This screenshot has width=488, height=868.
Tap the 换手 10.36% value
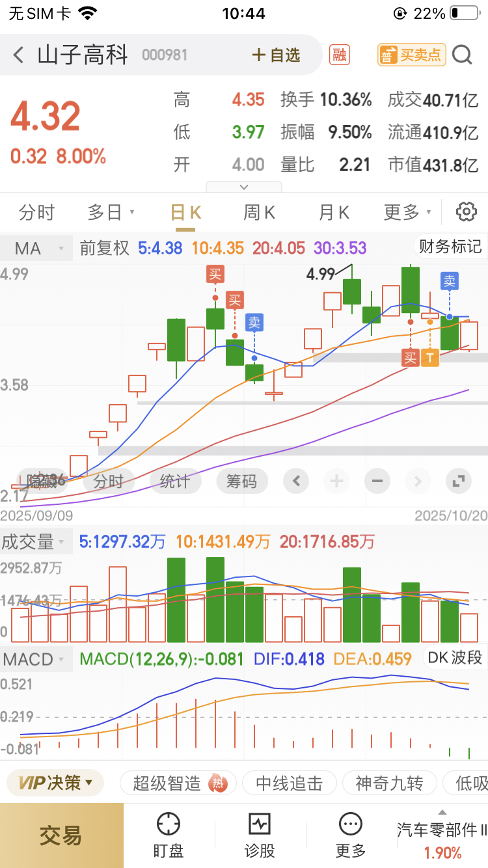pyautogui.click(x=346, y=100)
